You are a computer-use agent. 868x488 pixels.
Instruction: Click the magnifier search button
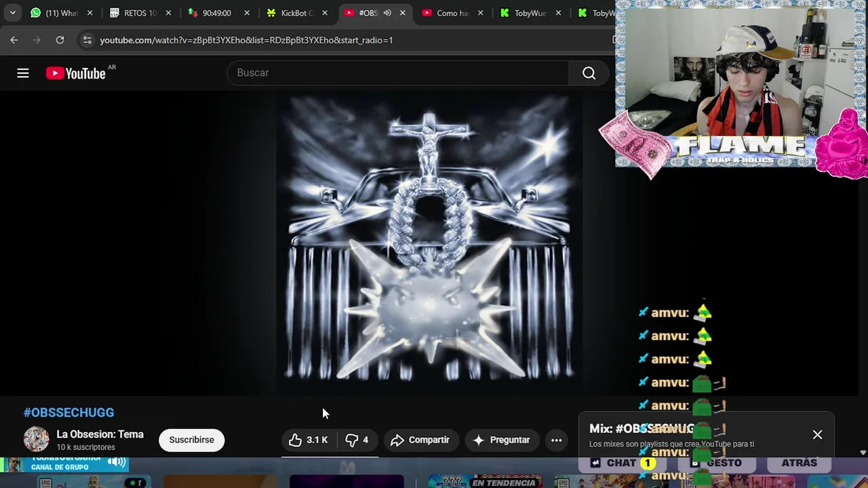click(x=589, y=73)
